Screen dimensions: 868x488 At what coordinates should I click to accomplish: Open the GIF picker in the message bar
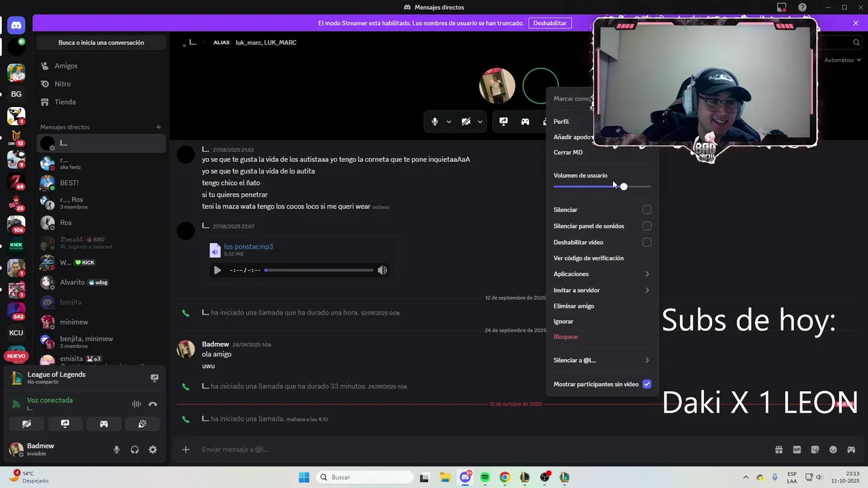click(797, 449)
